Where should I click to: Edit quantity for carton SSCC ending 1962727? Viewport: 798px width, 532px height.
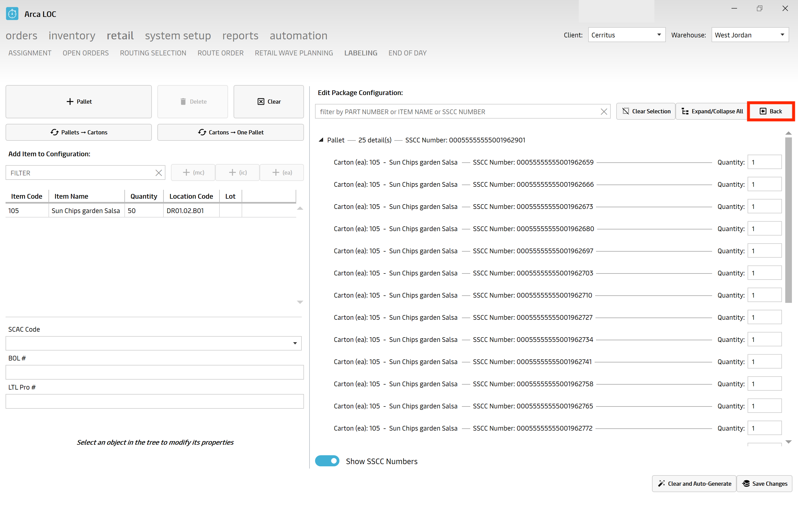click(765, 317)
